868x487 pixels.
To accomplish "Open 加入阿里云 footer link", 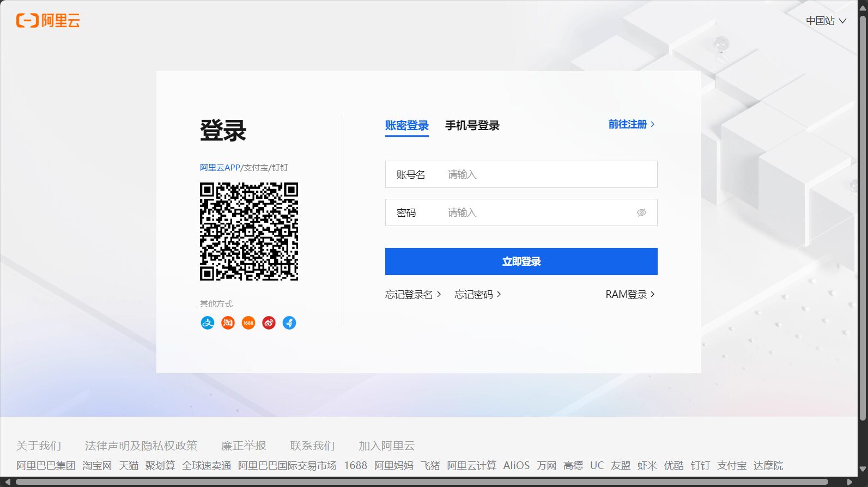I will tap(387, 446).
